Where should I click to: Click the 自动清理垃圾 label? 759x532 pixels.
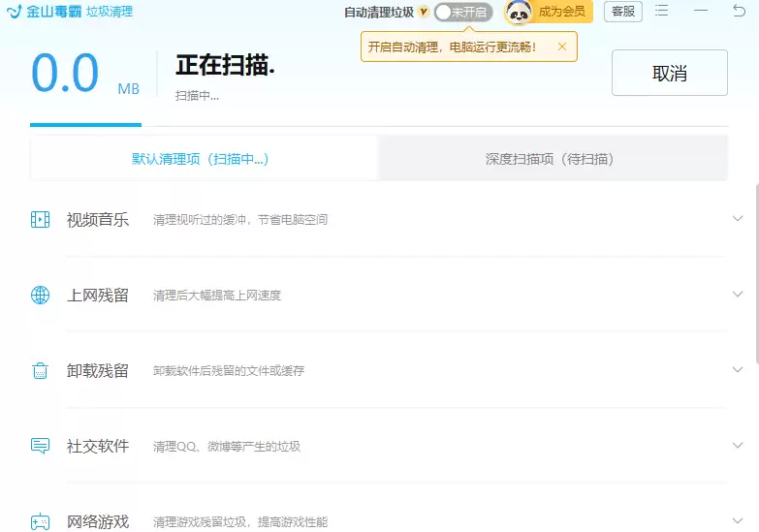click(x=379, y=12)
